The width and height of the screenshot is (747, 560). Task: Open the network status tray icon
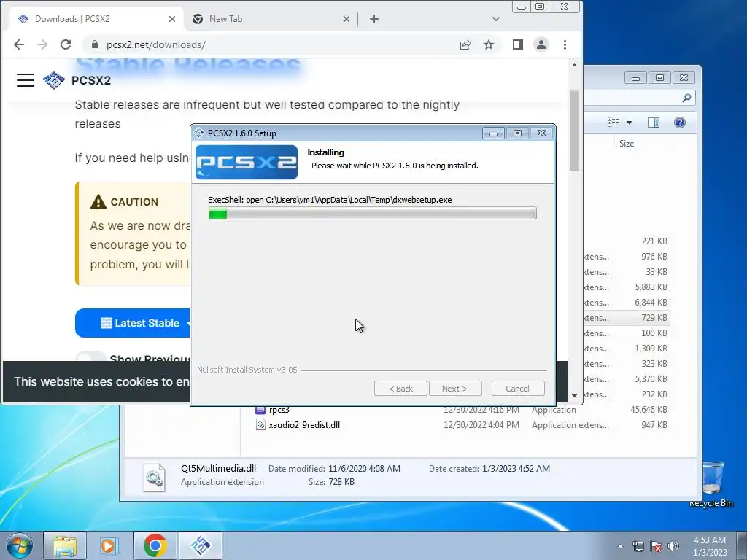(638, 546)
